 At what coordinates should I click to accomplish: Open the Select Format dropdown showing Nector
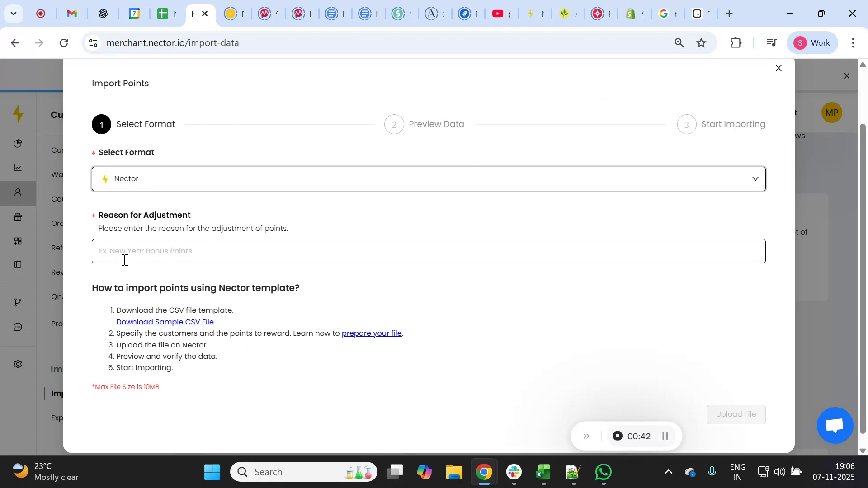coord(429,178)
